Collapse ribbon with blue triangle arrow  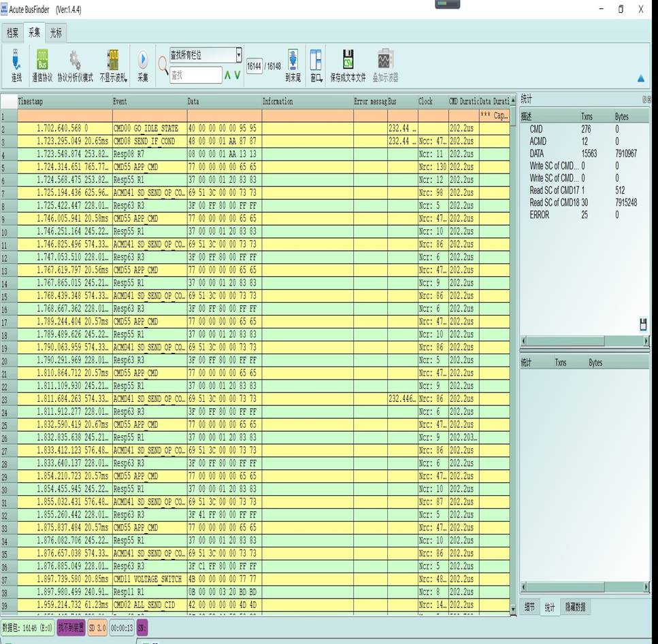(x=640, y=78)
